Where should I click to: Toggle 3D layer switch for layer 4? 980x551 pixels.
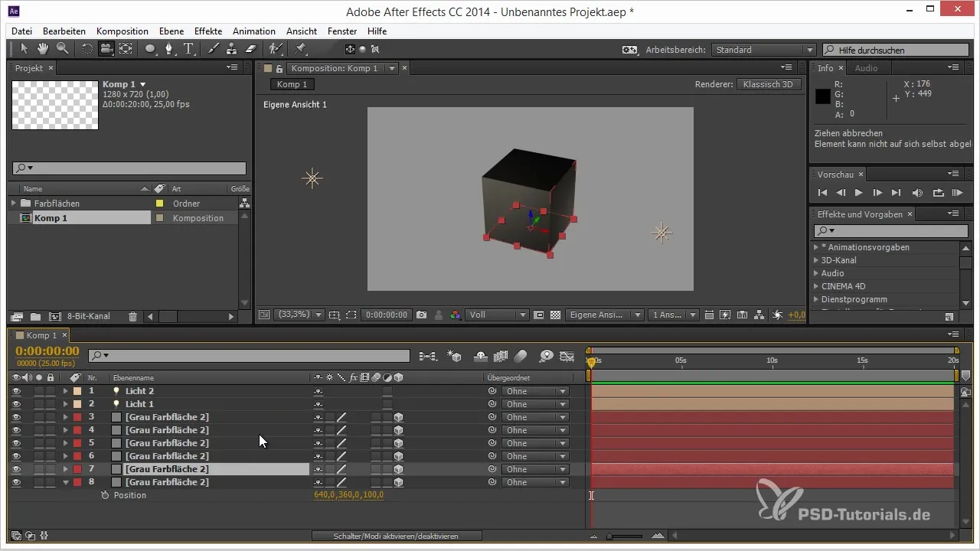[x=398, y=430]
